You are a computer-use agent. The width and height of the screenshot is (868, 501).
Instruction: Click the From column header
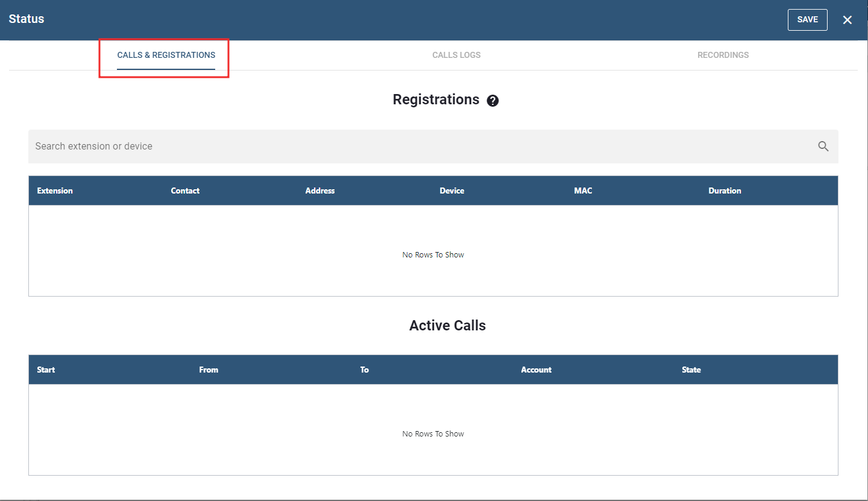click(209, 370)
